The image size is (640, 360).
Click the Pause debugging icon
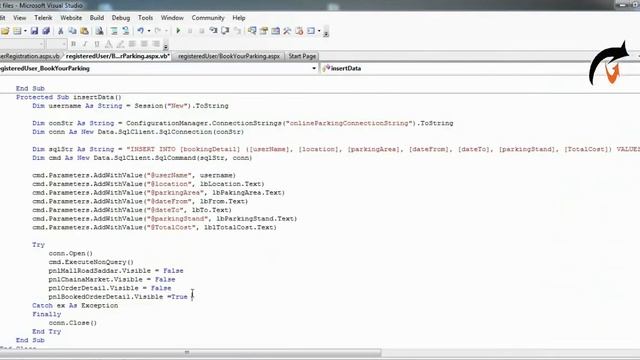coord(190,31)
